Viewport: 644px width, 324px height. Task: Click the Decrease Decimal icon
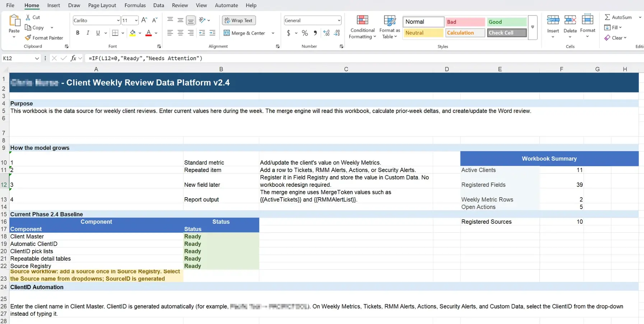337,33
